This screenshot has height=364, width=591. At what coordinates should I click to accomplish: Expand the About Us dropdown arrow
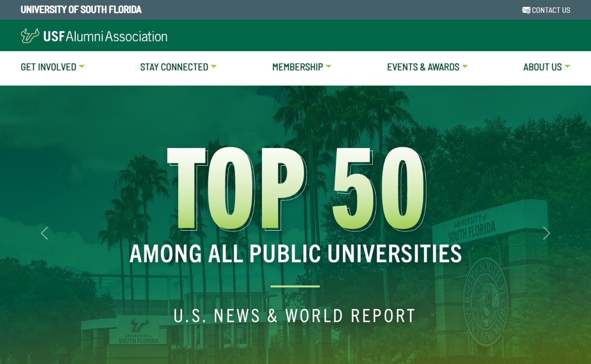pyautogui.click(x=567, y=66)
